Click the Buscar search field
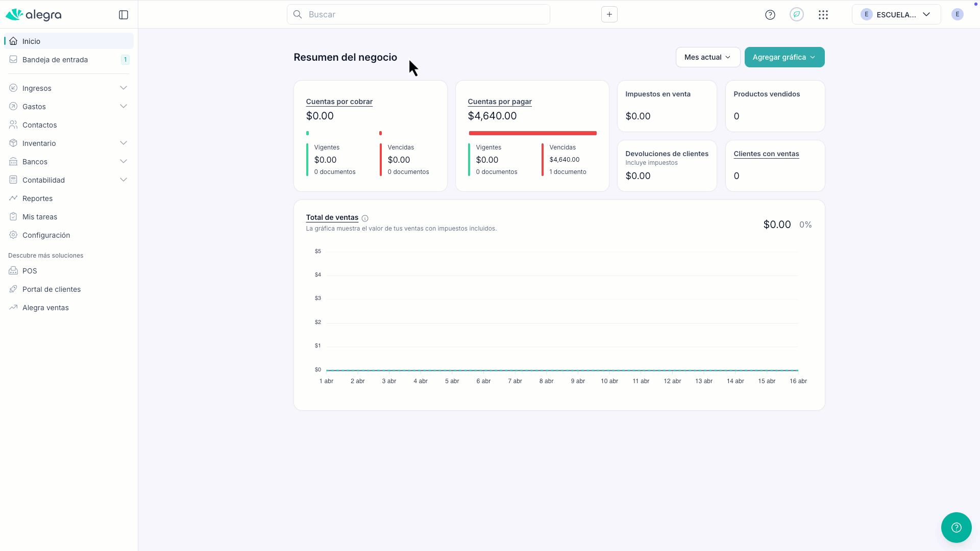 (419, 14)
